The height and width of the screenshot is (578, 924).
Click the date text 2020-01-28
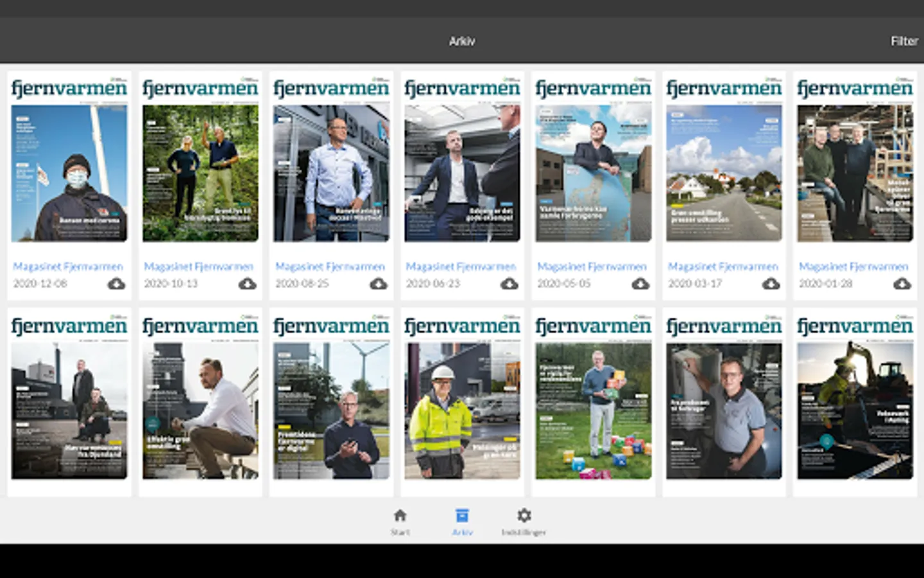826,283
